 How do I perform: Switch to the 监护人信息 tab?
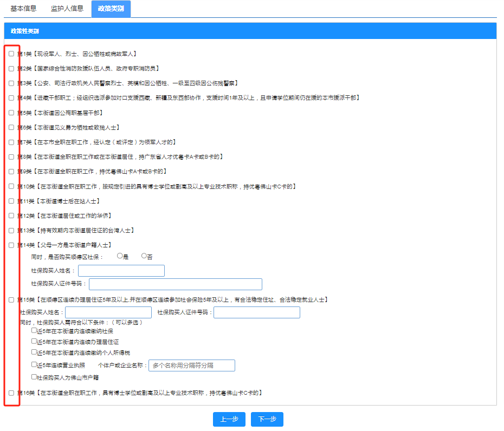(x=67, y=9)
